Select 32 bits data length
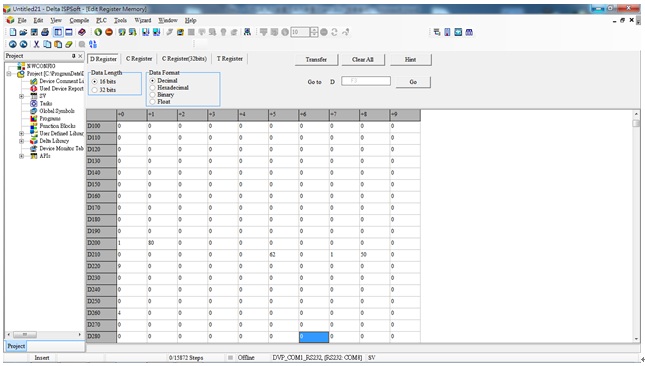 [x=95, y=90]
